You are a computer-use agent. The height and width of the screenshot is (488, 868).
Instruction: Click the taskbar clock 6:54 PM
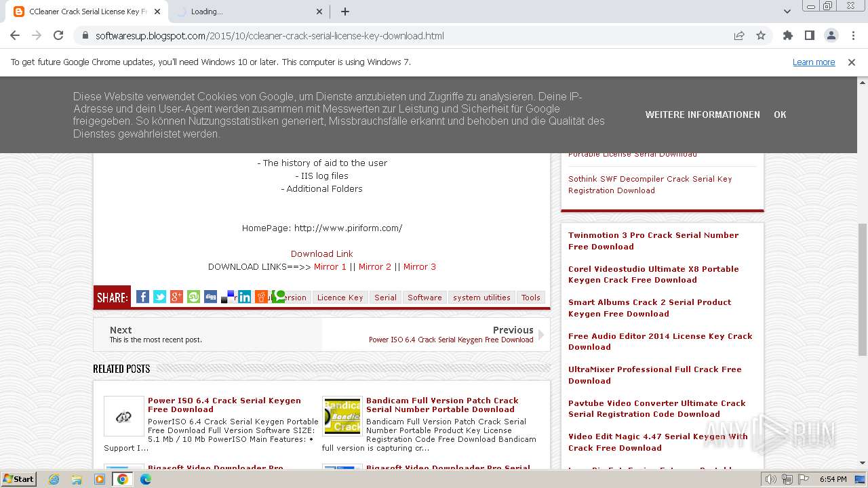coord(833,479)
